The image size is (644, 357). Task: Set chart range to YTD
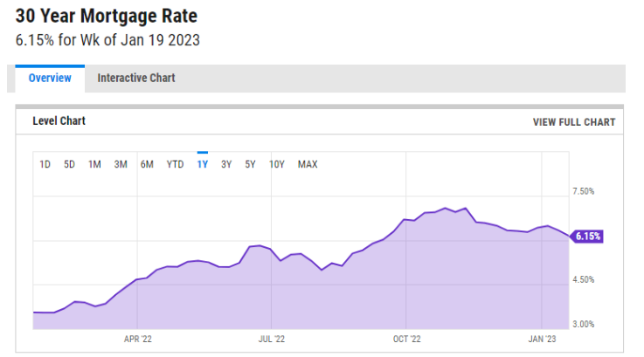click(175, 164)
